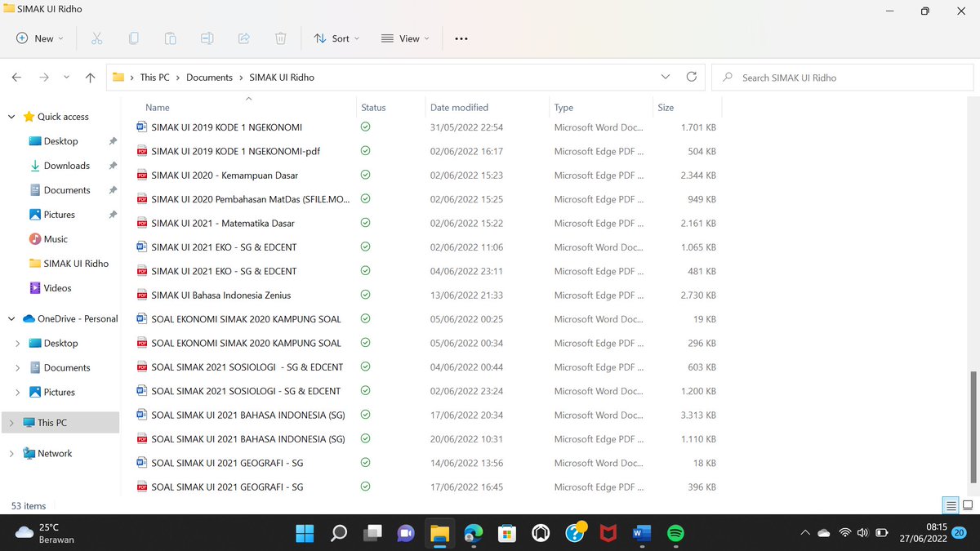Click the Delete trash icon
The image size is (980, 551).
(280, 38)
